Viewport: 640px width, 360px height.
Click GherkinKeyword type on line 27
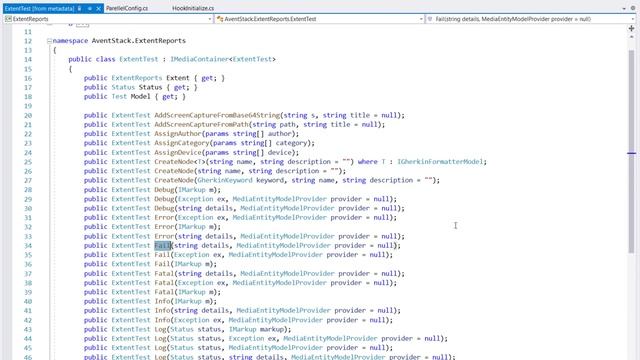coord(224,180)
